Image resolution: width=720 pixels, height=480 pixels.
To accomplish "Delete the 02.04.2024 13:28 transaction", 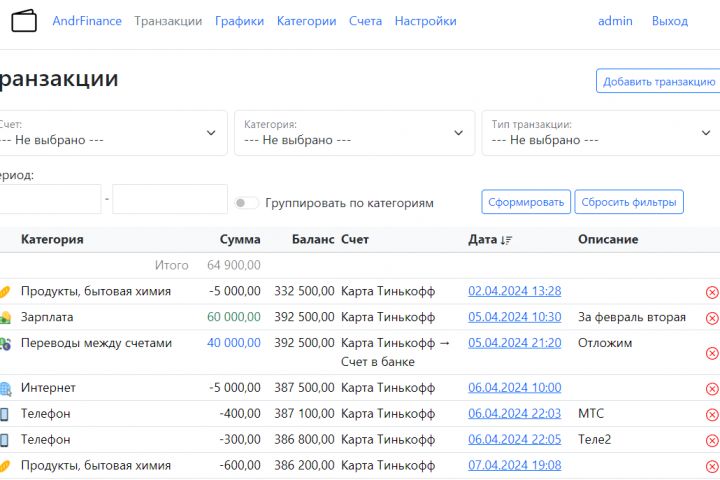I will click(x=712, y=292).
